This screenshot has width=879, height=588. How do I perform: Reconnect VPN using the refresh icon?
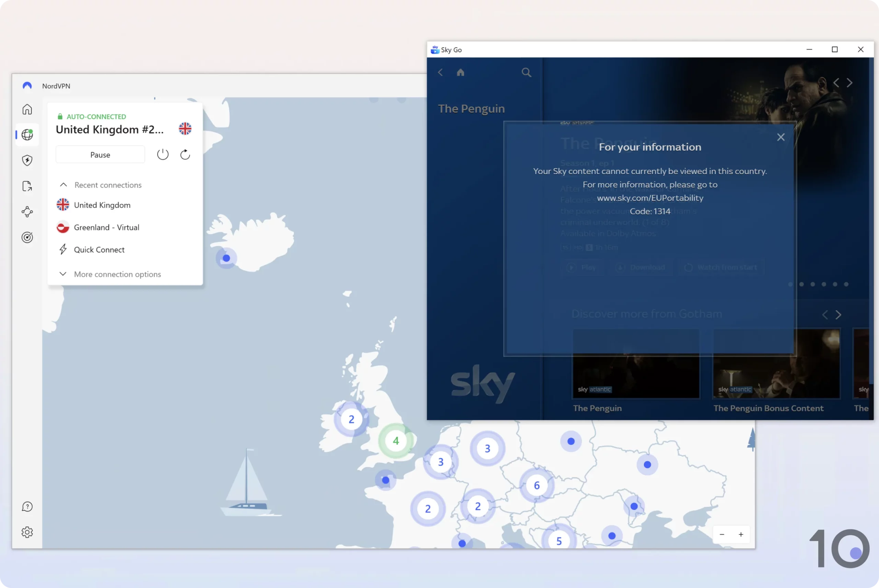(185, 154)
